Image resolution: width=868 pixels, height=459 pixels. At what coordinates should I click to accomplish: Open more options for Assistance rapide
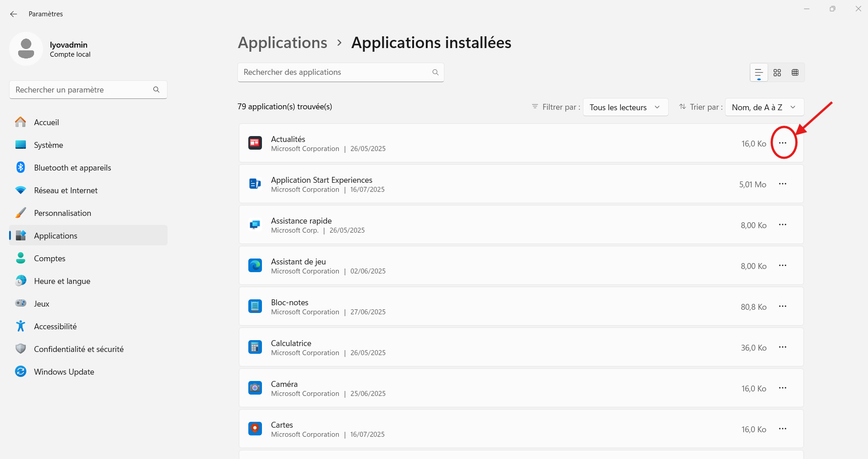783,225
